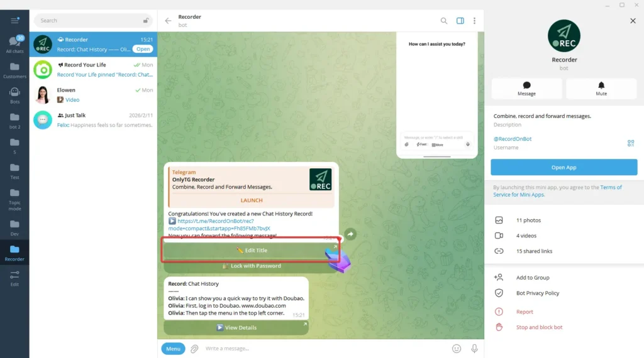Open the bot Menu button
Image resolution: width=644 pixels, height=358 pixels.
tap(173, 349)
